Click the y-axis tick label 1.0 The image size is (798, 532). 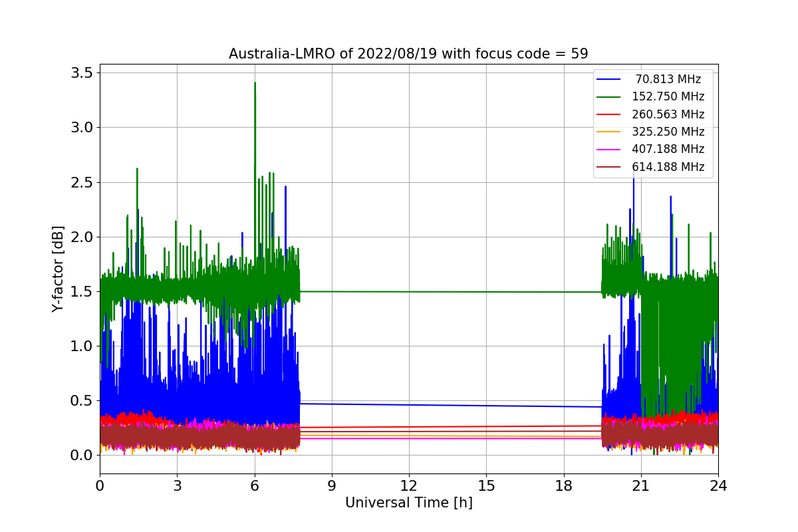pyautogui.click(x=82, y=346)
